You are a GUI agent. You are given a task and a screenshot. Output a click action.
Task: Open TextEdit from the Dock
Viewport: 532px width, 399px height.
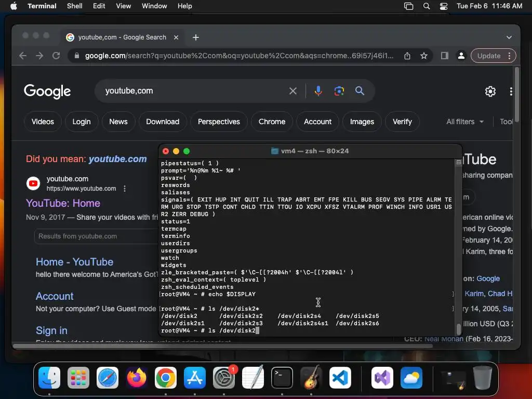point(253,378)
